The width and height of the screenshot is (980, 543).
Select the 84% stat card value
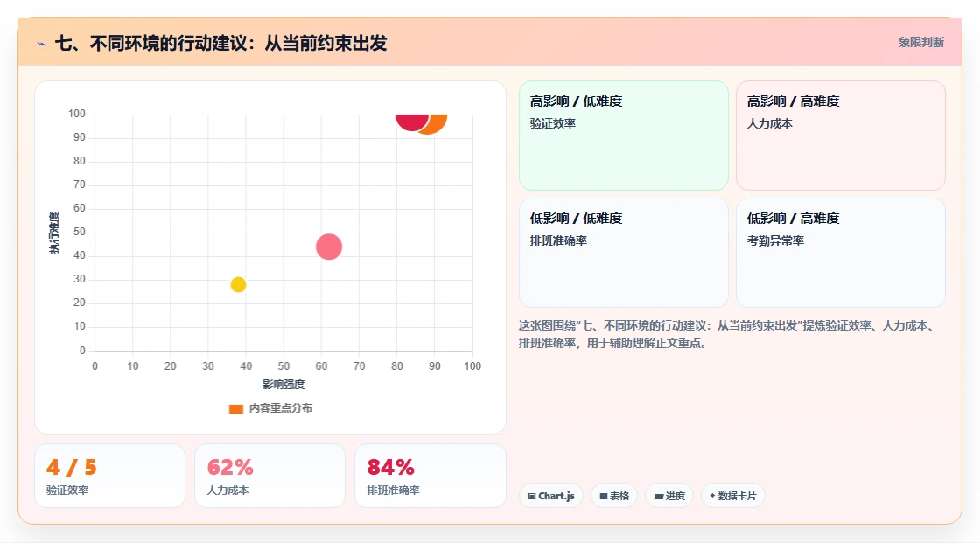point(390,468)
